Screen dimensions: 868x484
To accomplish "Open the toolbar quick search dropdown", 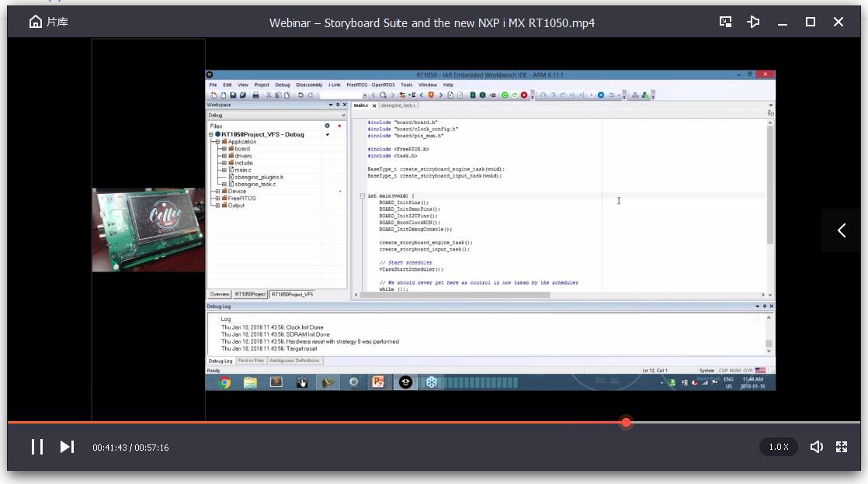I will click(x=365, y=95).
